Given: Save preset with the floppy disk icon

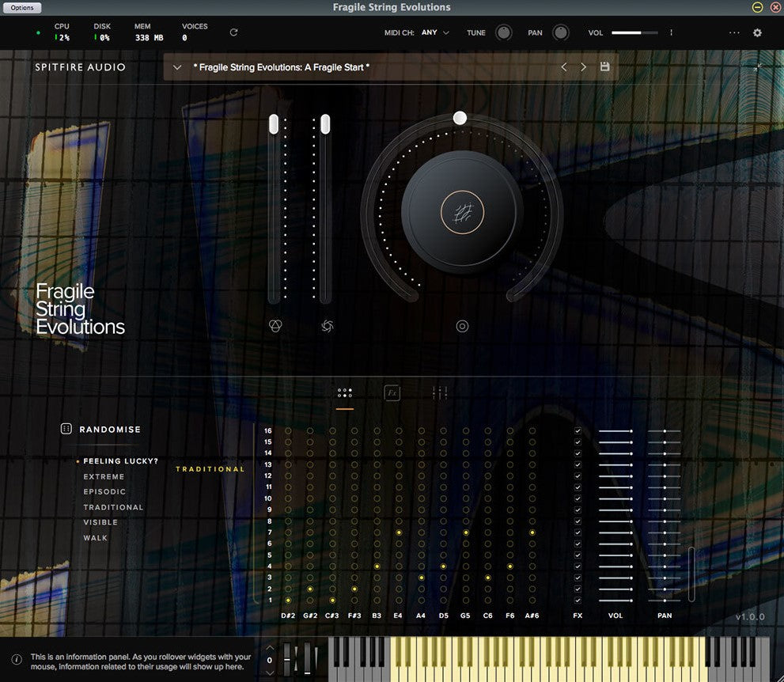Looking at the screenshot, I should (605, 67).
